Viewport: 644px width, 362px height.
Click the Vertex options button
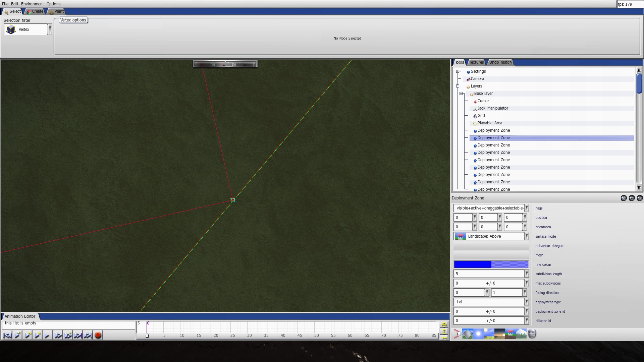[73, 20]
